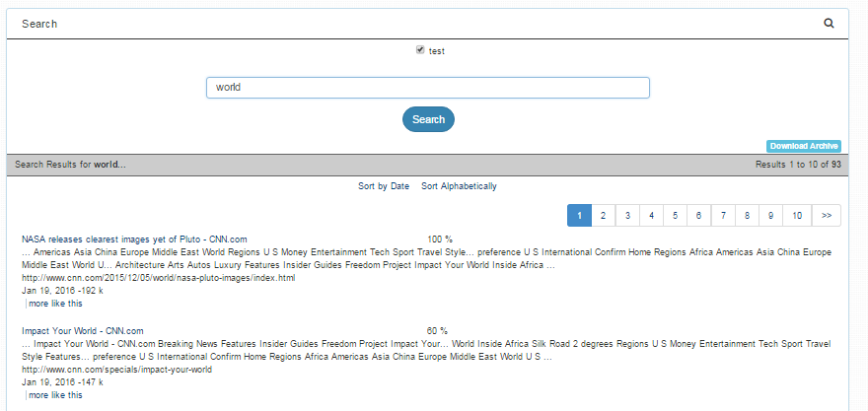Go to results page 4
This screenshot has width=868, height=411.
click(x=652, y=215)
